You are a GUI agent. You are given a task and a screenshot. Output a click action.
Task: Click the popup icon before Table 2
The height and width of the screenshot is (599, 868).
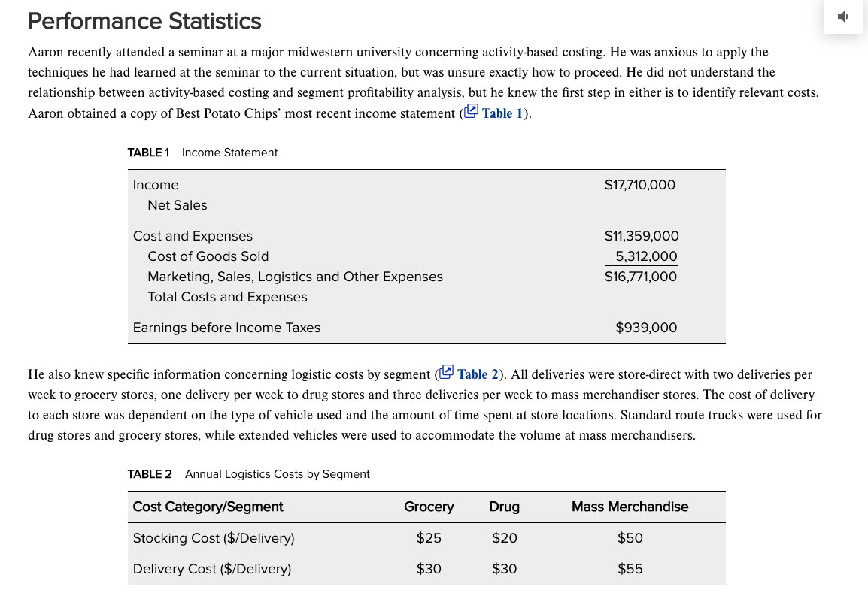446,372
